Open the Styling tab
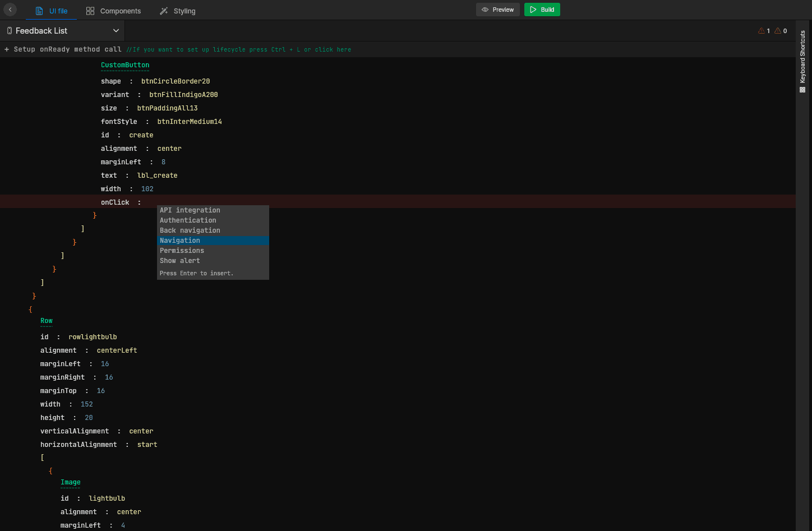This screenshot has height=531, width=812. [x=177, y=11]
